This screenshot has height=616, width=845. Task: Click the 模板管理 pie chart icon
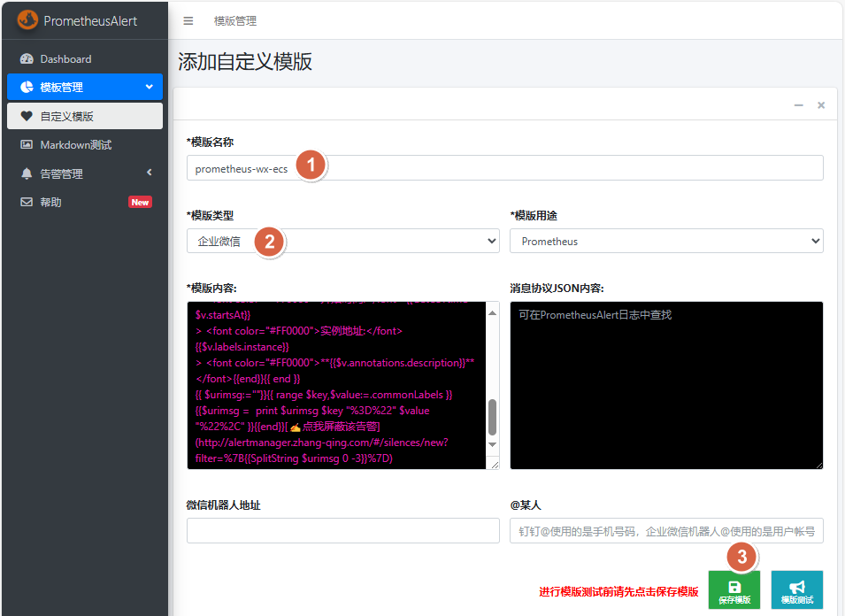click(x=27, y=87)
